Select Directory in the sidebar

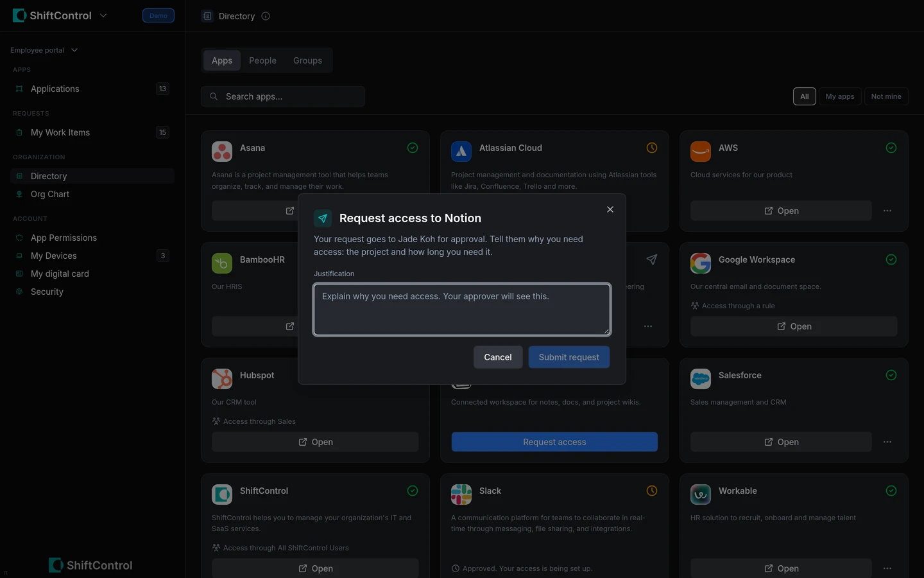[92, 176]
